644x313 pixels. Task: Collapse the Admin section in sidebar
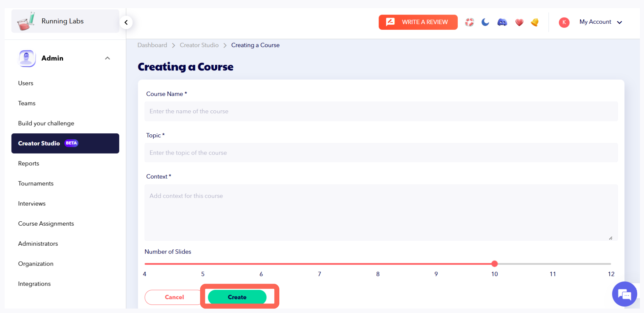107,58
